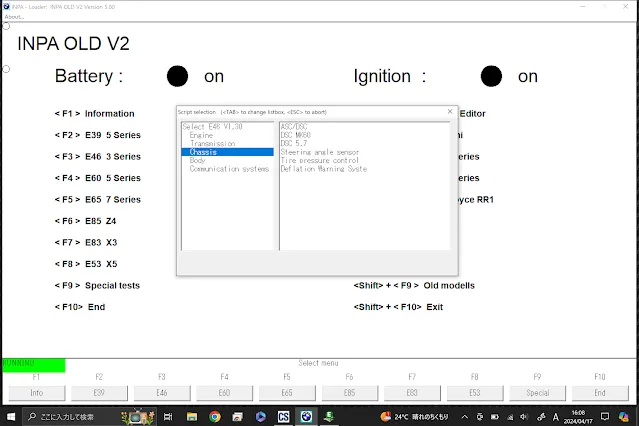Click the F7 E83 X3 entry
The image size is (639, 426).
(86, 243)
